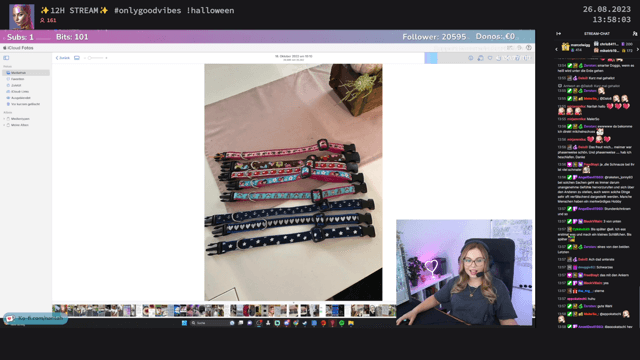This screenshot has height=360, width=640.
Task: Click the Windows Start button
Action: pos(184,323)
